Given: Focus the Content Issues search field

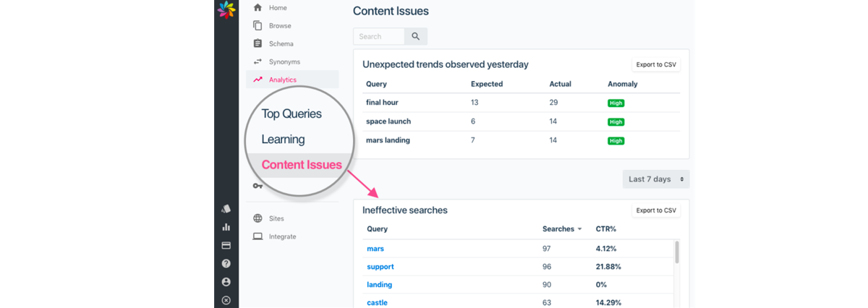Looking at the screenshot, I should point(379,36).
